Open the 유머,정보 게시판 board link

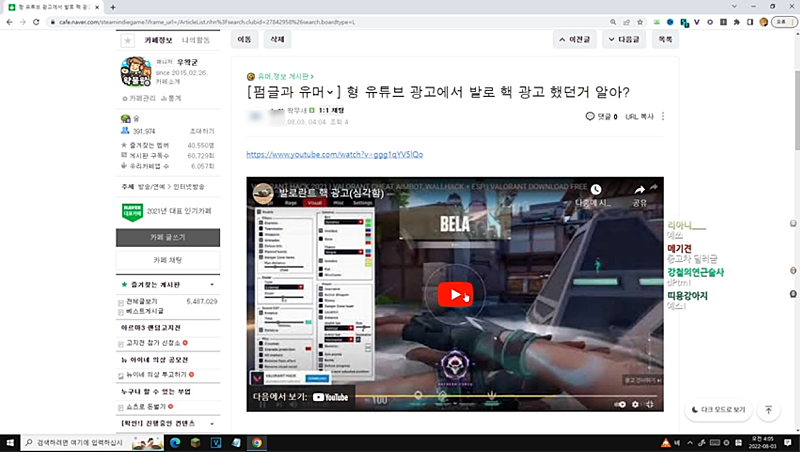(285, 76)
